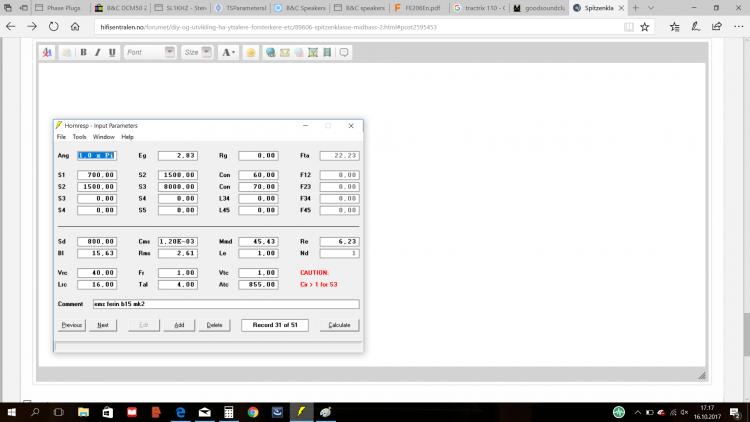Insert an image using the picture icon
750x422 pixels.
pyautogui.click(x=313, y=53)
